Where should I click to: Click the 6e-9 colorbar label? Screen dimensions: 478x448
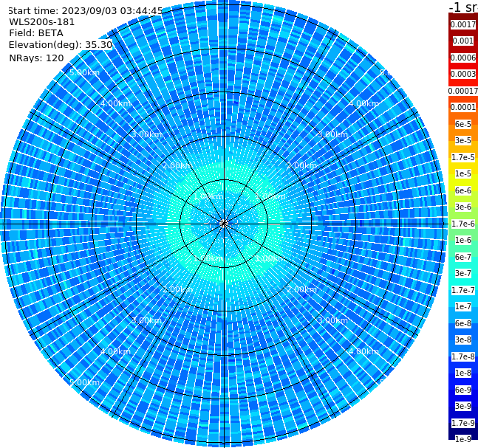[x=463, y=390]
